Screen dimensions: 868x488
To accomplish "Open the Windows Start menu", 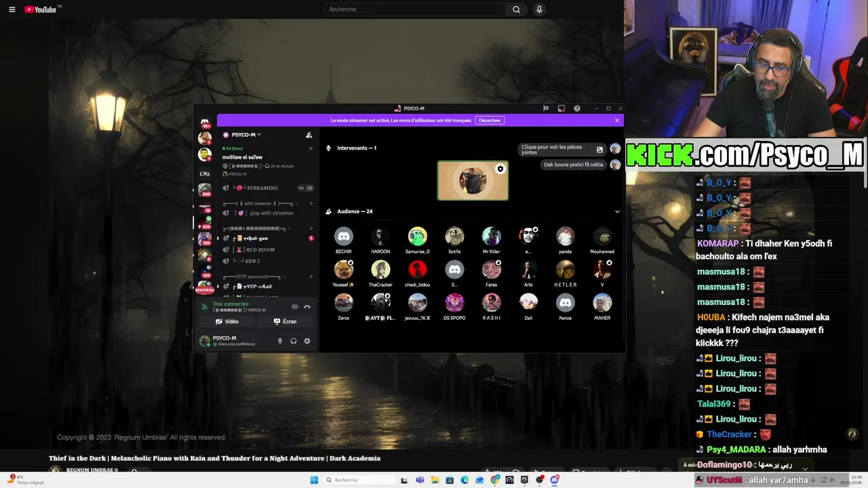I will (314, 480).
